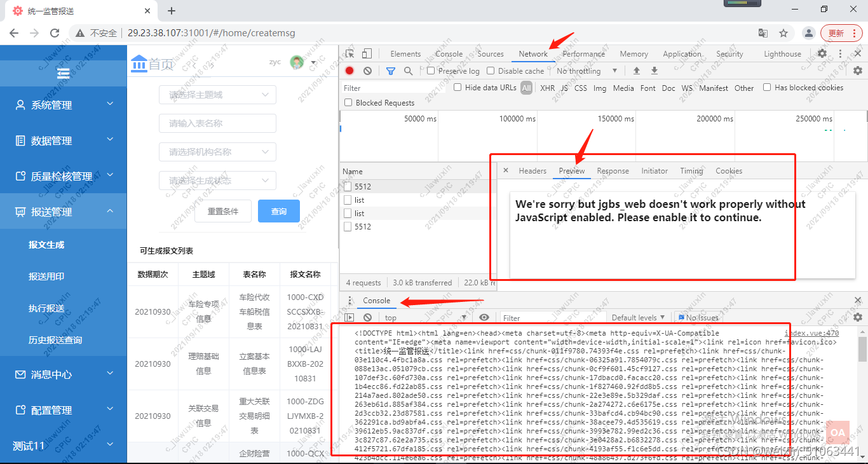Open a new browser tab
This screenshot has height=464, width=868.
[172, 11]
